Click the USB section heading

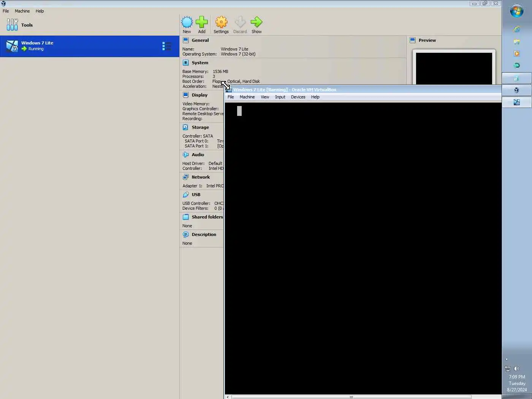click(196, 194)
